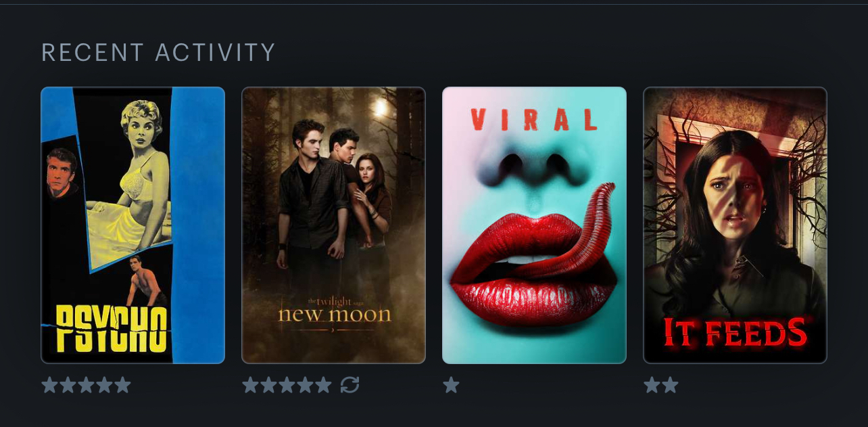Screen dimensions: 868x427
Task: Open the Psycho movie poster
Action: (133, 225)
